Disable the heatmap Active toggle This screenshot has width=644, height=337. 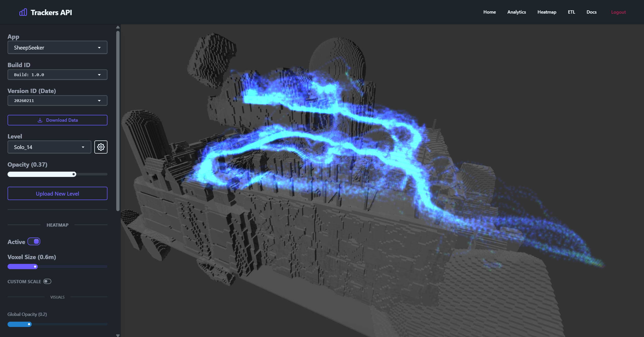click(34, 241)
